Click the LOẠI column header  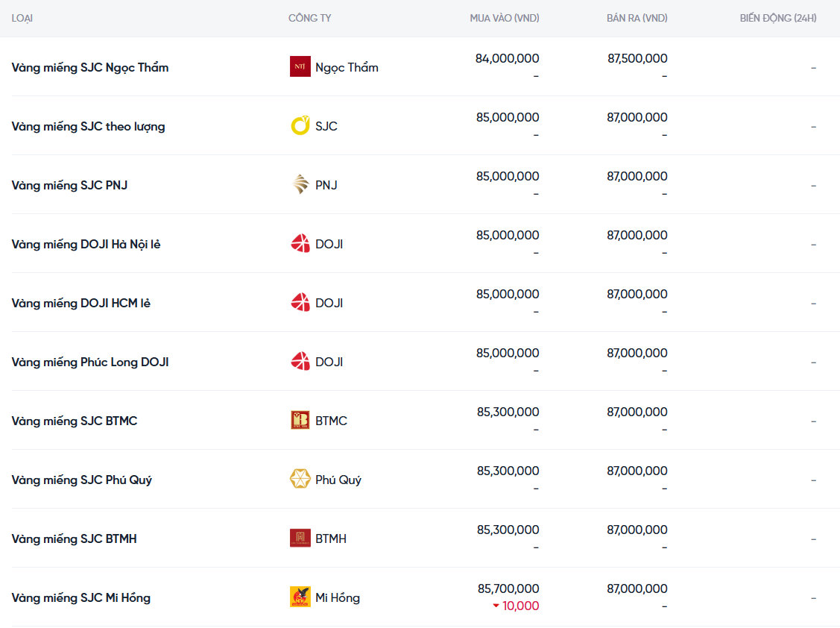[22, 18]
